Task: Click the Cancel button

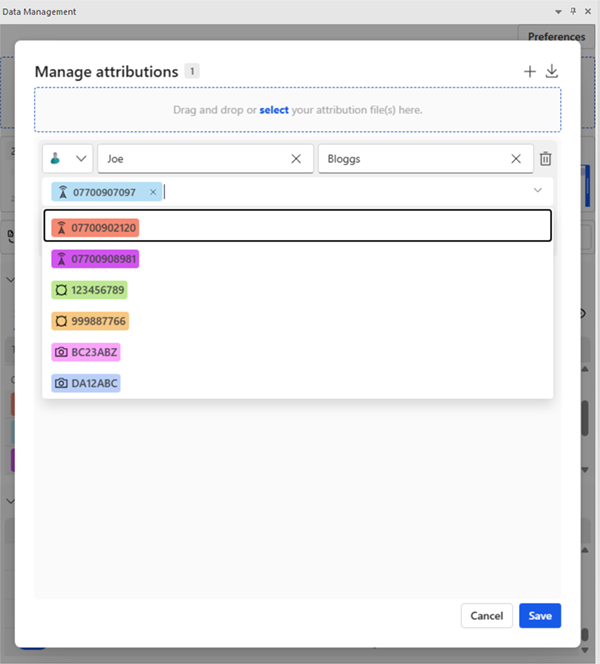Action: [x=487, y=616]
